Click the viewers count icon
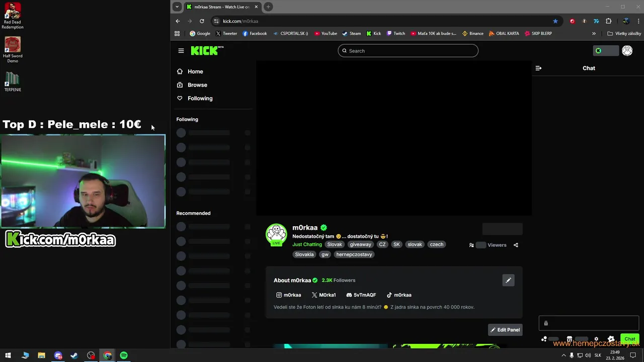Screen dimensions: 644x362 (x=471, y=245)
